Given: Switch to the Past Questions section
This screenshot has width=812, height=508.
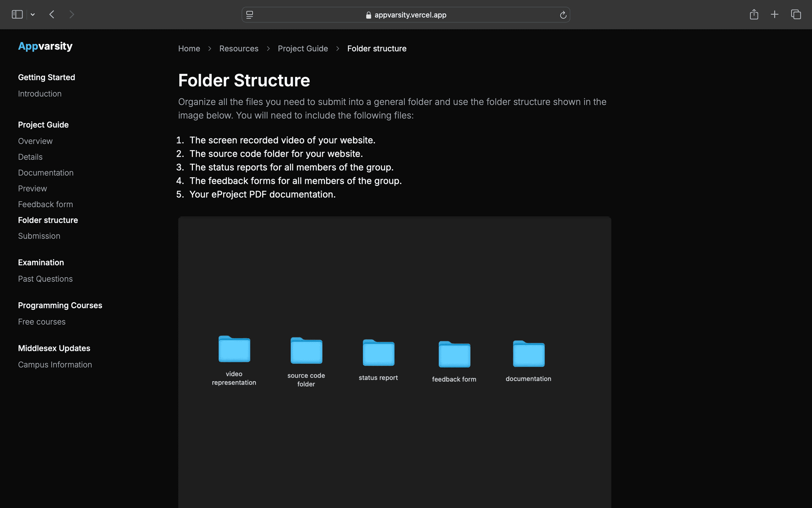Looking at the screenshot, I should click(x=45, y=279).
